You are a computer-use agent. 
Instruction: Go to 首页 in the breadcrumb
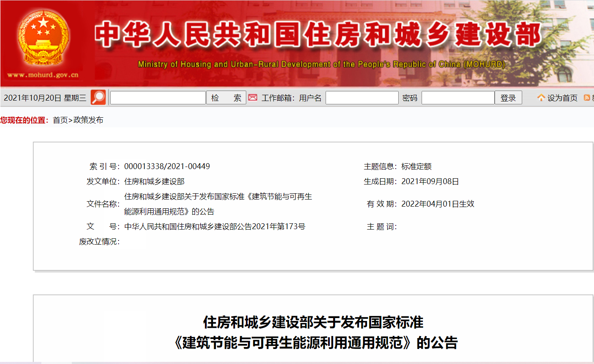(60, 120)
